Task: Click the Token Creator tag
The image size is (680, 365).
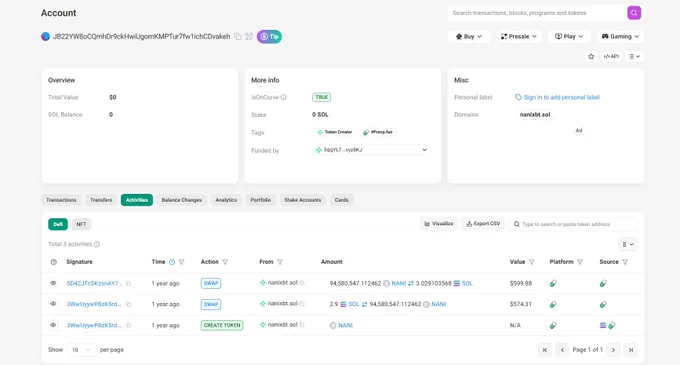Action: (334, 132)
